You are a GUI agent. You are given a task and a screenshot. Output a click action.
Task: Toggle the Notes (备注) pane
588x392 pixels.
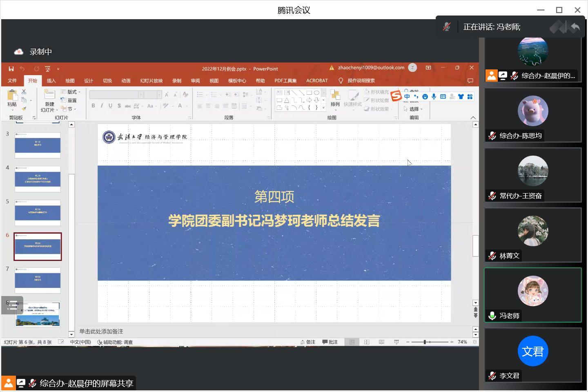point(308,342)
